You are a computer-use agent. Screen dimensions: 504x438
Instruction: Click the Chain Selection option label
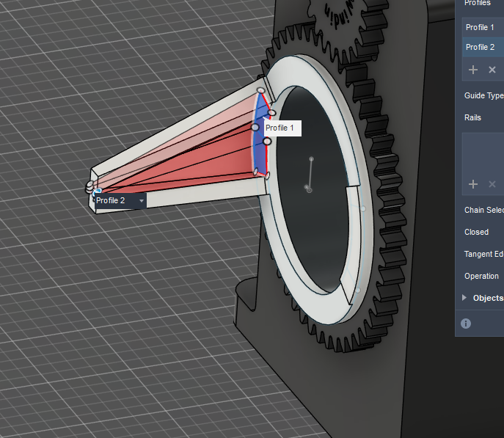(483, 210)
